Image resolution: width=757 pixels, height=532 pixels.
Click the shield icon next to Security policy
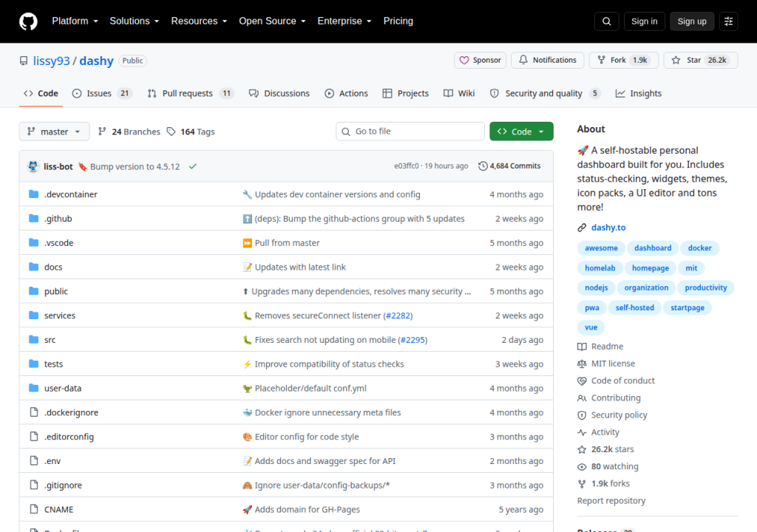582,415
